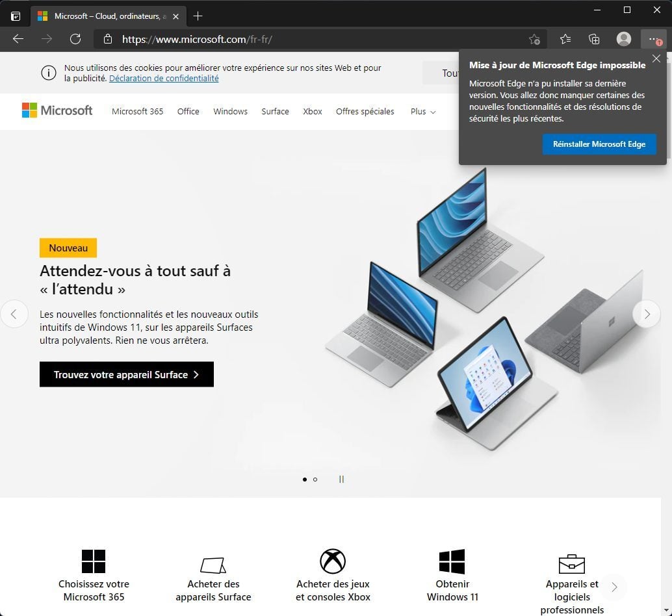Screen dimensions: 672x616
Task: Open the Déclaration de confidentialité link
Action: point(164,79)
